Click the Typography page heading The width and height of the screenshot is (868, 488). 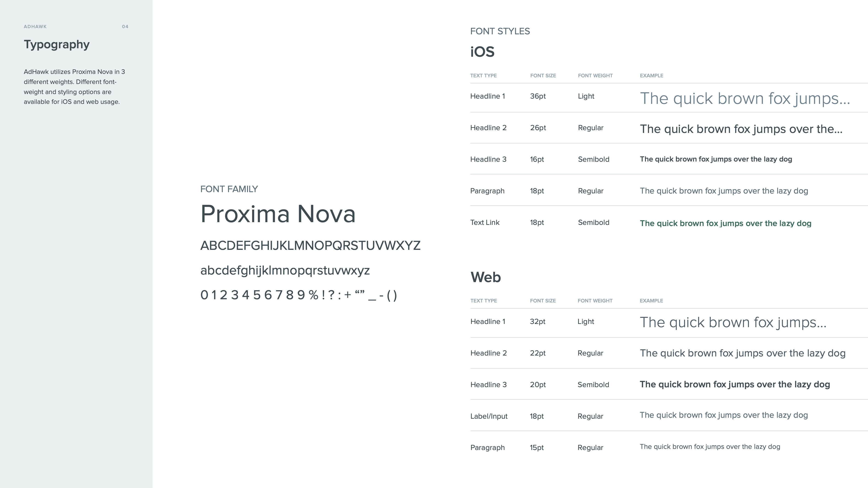[57, 45]
